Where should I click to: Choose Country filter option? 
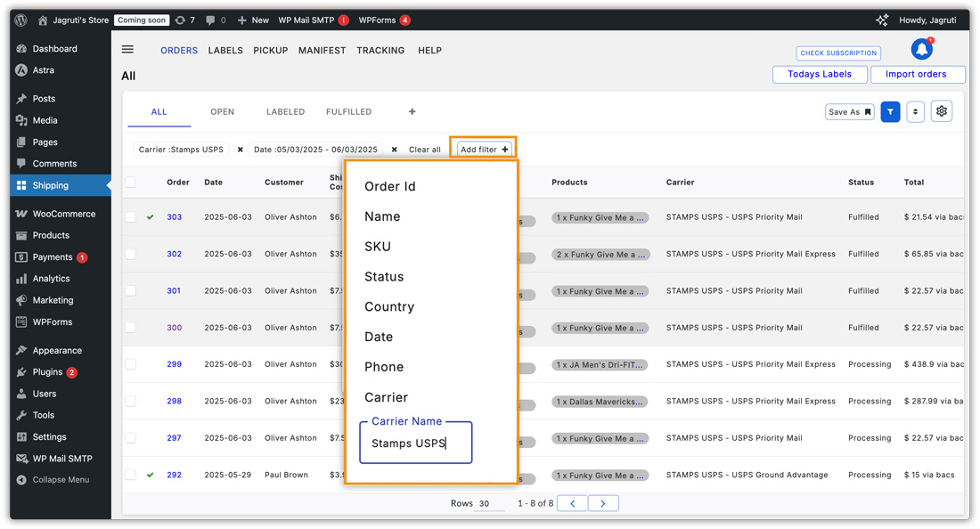click(x=388, y=306)
